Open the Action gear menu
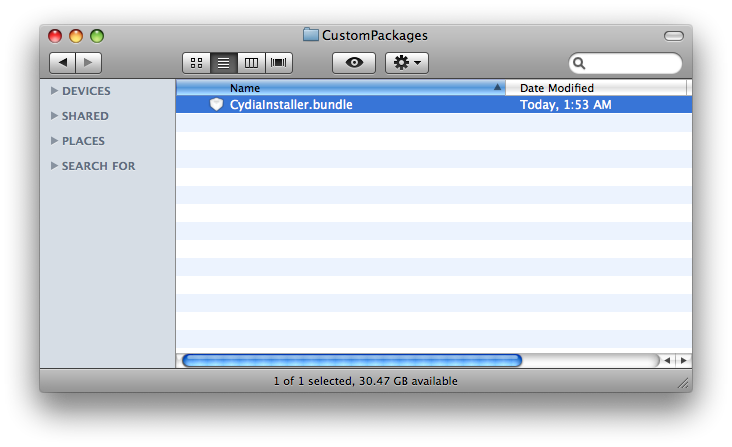The height and width of the screenshot is (447, 732). (x=407, y=63)
